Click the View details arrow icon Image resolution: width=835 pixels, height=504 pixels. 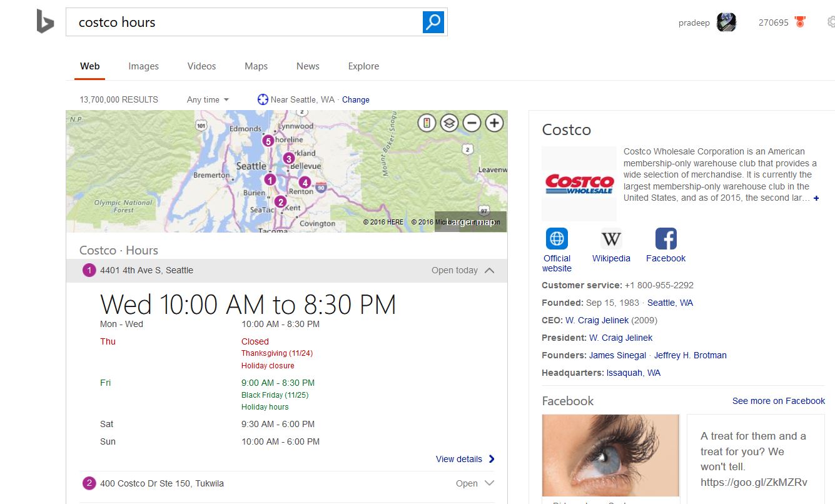pos(492,459)
